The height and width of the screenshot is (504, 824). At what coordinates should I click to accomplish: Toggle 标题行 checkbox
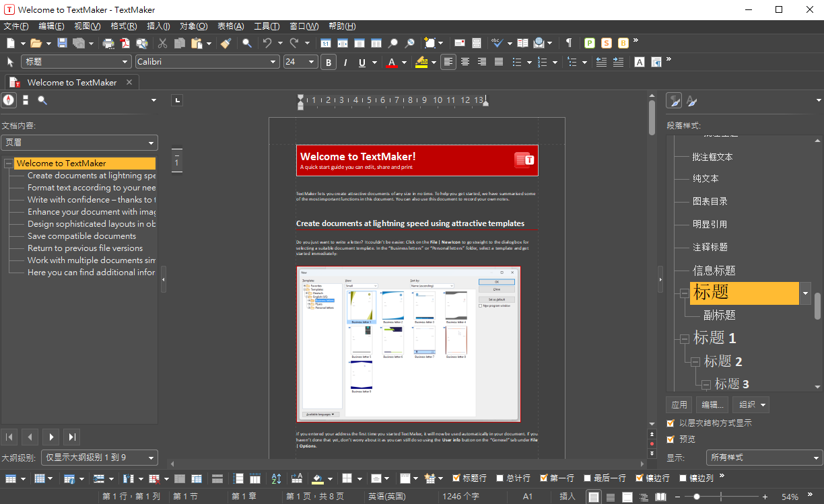point(457,478)
